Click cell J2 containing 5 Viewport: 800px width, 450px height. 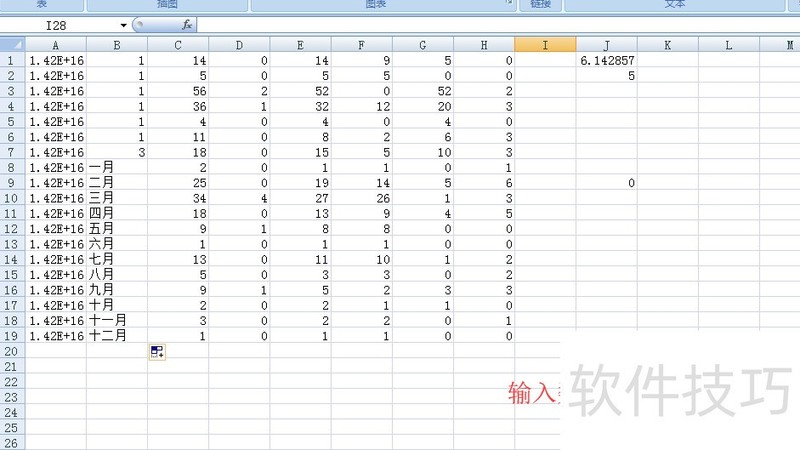(606, 76)
